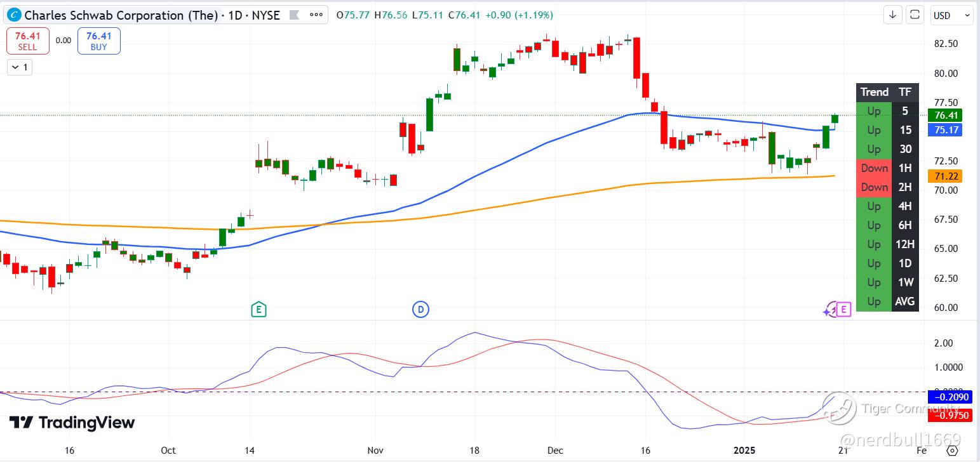The image size is (980, 462).
Task: Click the 2.00 indicator scale label
Action: pyautogui.click(x=944, y=343)
